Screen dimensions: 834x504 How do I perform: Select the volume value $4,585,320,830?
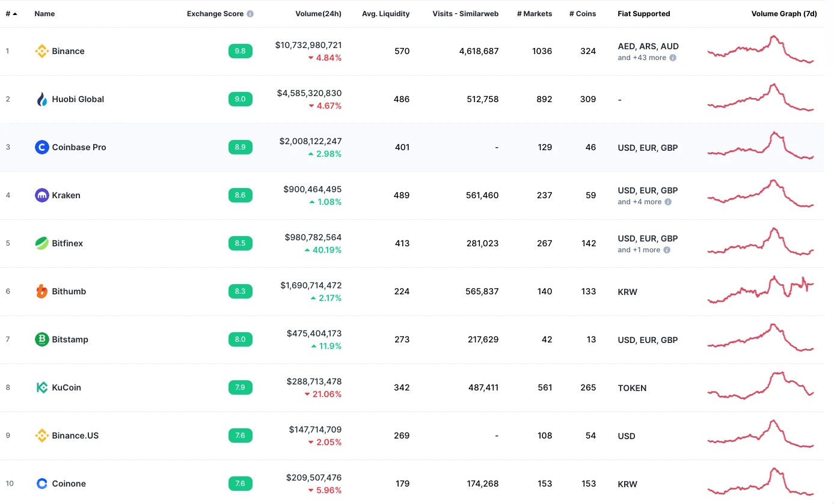(309, 93)
